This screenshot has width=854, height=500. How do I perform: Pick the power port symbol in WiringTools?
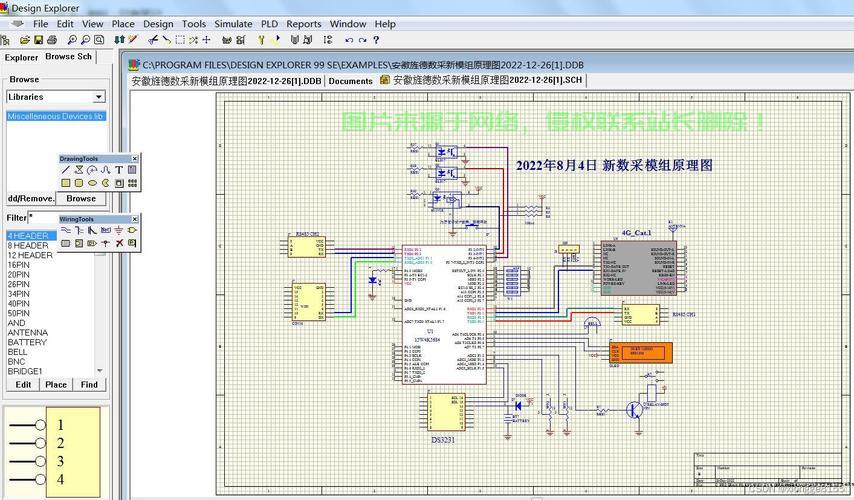(x=119, y=230)
